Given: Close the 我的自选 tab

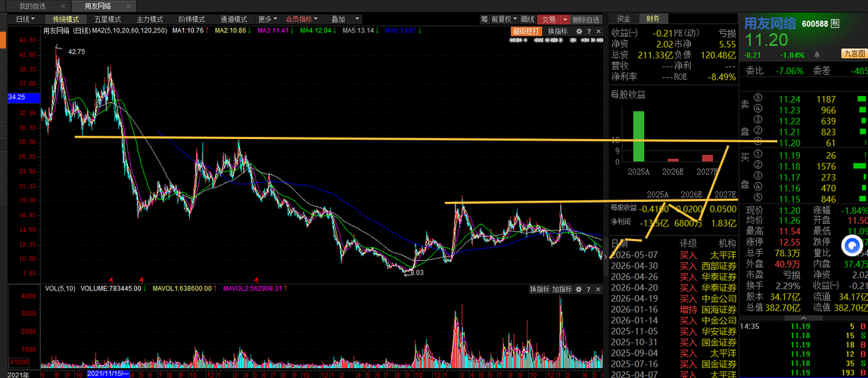Looking at the screenshot, I should pyautogui.click(x=64, y=7).
